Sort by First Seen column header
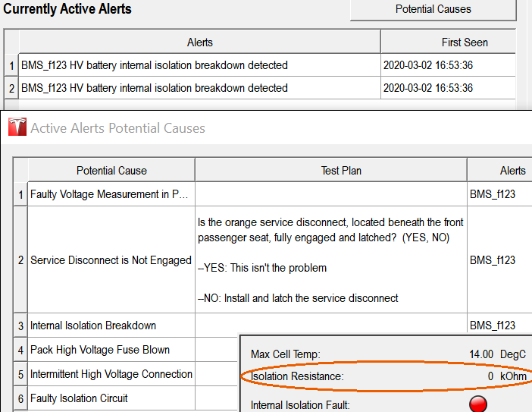The image size is (532, 412). (464, 42)
